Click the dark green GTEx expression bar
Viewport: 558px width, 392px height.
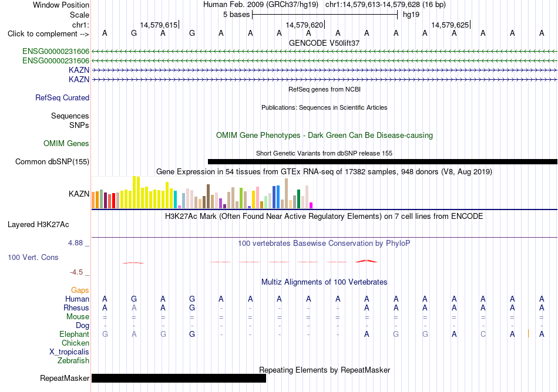tap(298, 199)
